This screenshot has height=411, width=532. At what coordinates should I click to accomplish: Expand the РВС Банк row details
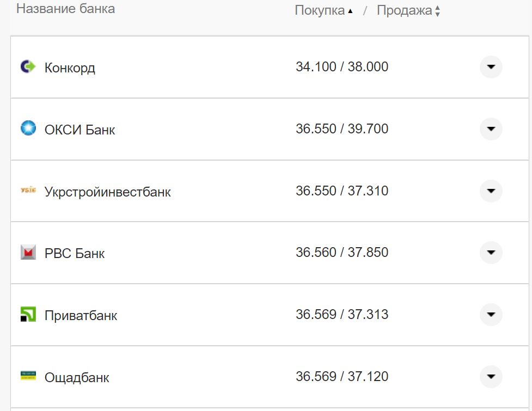(x=491, y=253)
